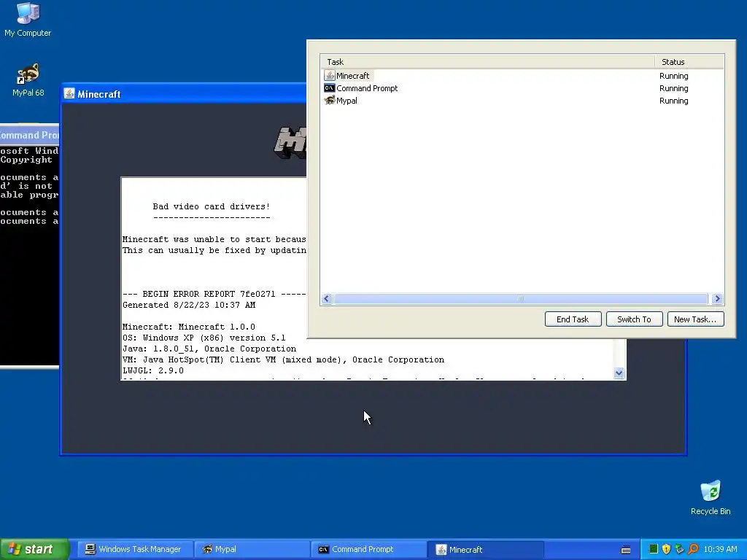Click Running status of Mypal row
The width and height of the screenshot is (747, 560).
[673, 101]
